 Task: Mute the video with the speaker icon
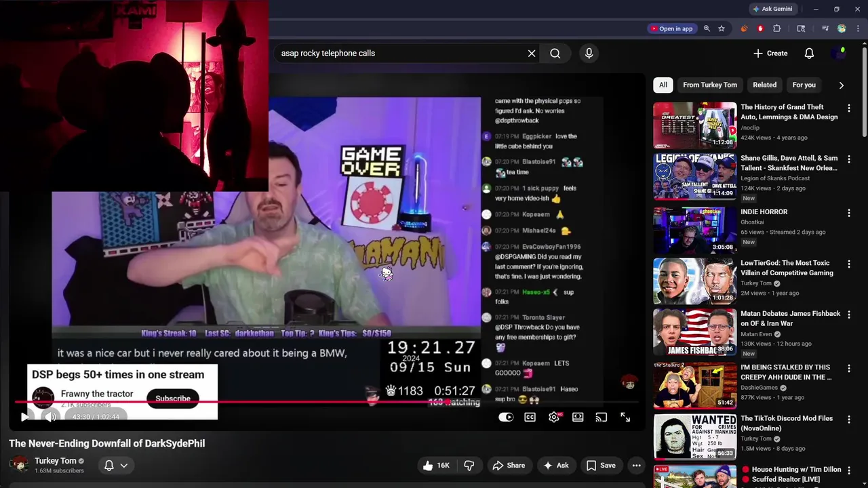coord(50,417)
